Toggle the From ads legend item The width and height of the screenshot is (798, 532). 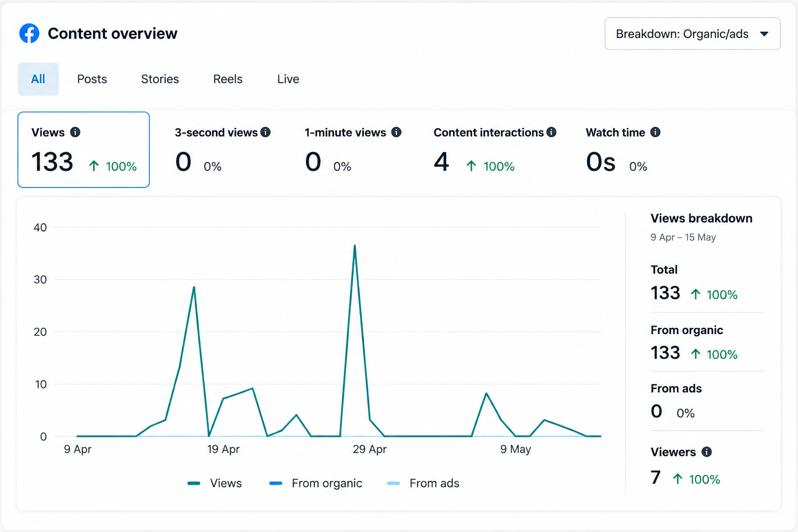[423, 483]
